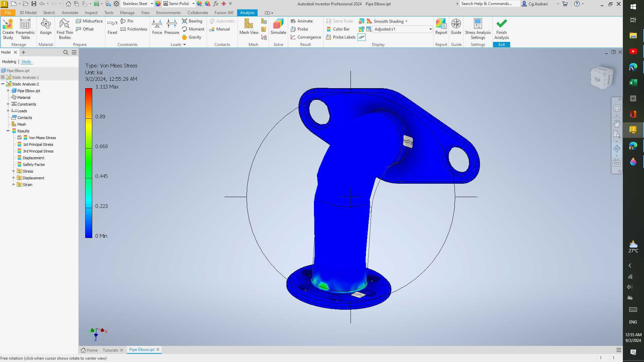Open the File menu
Image resolution: width=644 pixels, height=362 pixels.
(x=8, y=12)
